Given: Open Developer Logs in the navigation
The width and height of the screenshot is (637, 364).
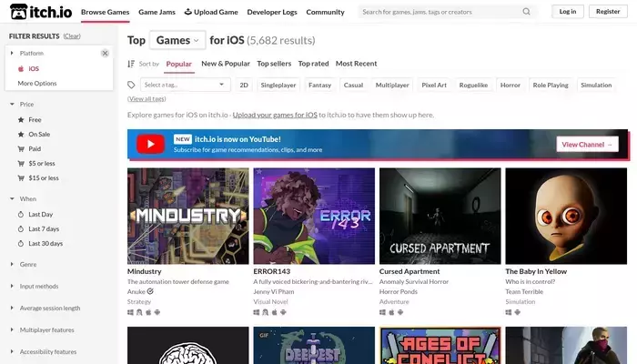Looking at the screenshot, I should coord(272,12).
